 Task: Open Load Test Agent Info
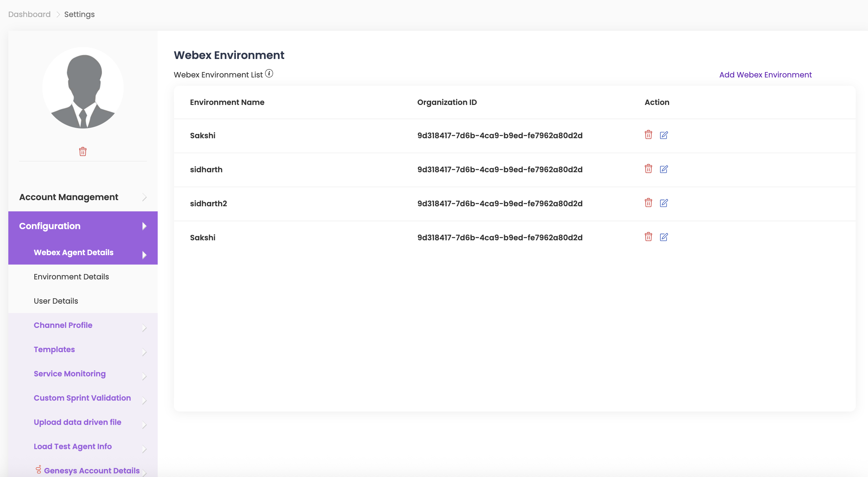tap(73, 446)
